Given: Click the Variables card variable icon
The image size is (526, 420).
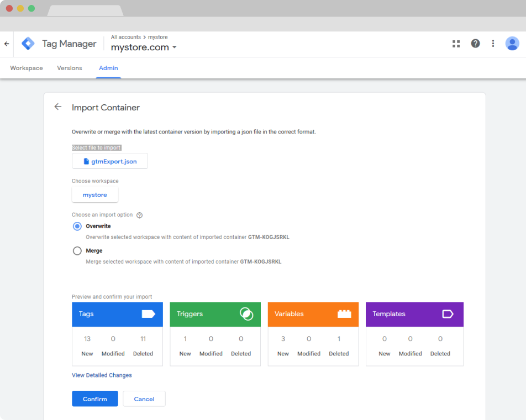Looking at the screenshot, I should point(344,313).
